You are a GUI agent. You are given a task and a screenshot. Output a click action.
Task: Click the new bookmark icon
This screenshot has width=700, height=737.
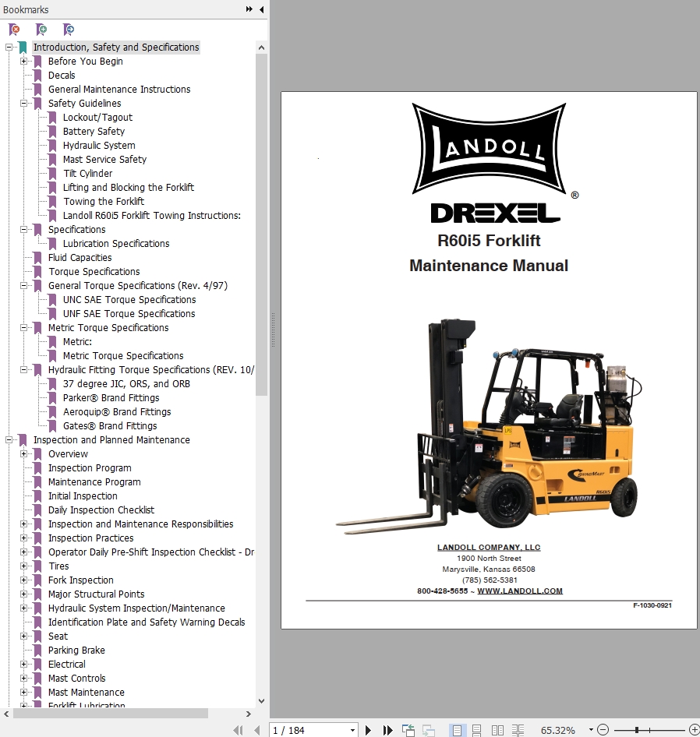pyautogui.click(x=41, y=30)
